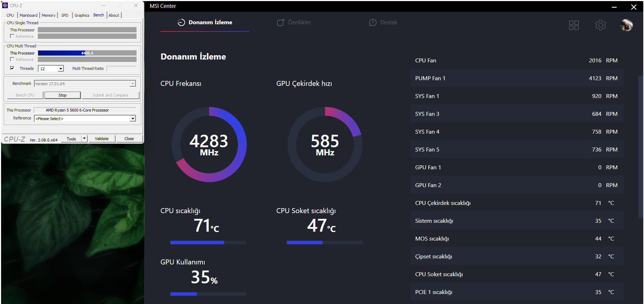Close the CPU-Z window from the title bar
This screenshot has height=304, width=644.
click(136, 5)
